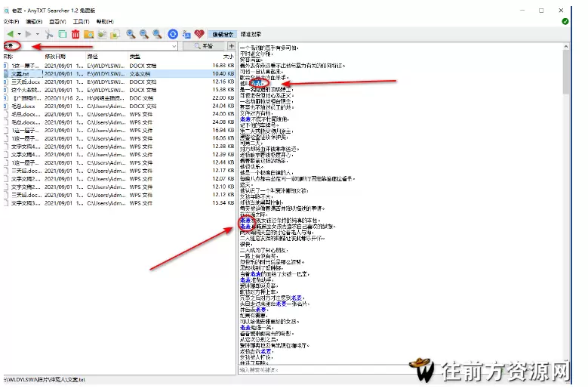588x389 pixels.
Task: Select the WPS file row sized 16.06 KB
Action: 119,138
